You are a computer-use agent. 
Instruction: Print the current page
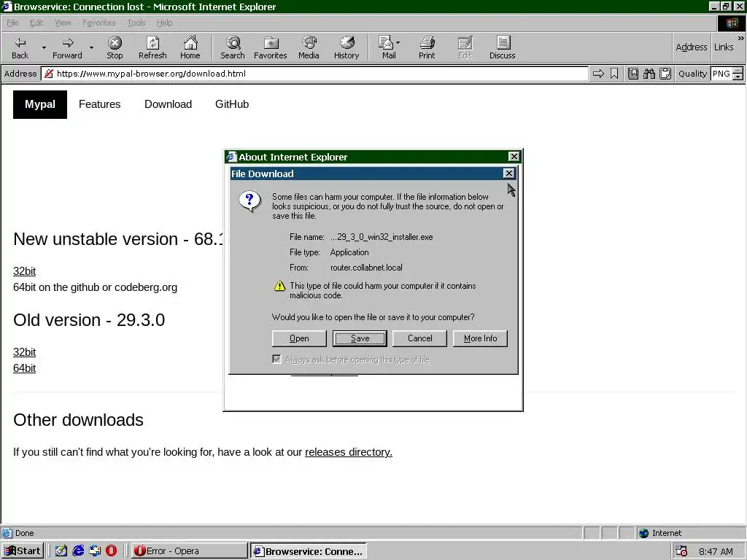click(427, 47)
